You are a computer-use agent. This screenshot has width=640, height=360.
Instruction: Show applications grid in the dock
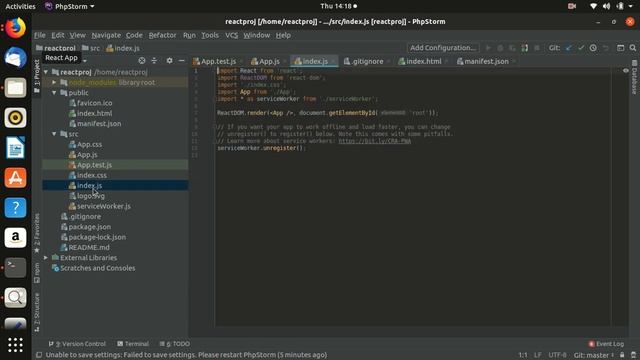[x=16, y=345]
